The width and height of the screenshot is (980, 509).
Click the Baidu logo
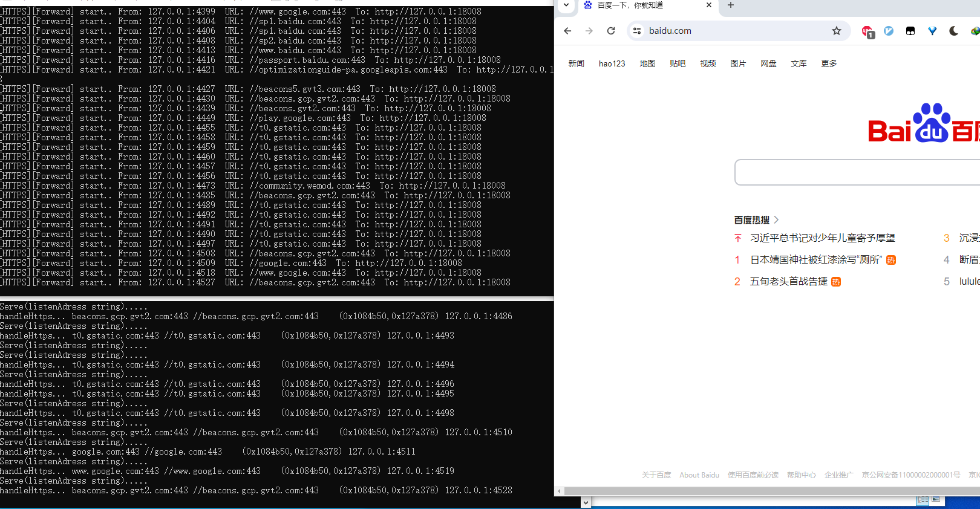tap(924, 124)
